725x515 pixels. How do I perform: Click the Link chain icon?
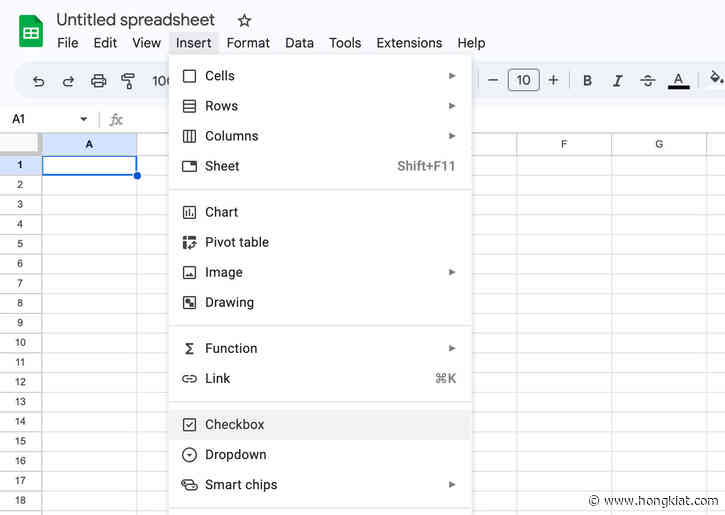point(189,379)
